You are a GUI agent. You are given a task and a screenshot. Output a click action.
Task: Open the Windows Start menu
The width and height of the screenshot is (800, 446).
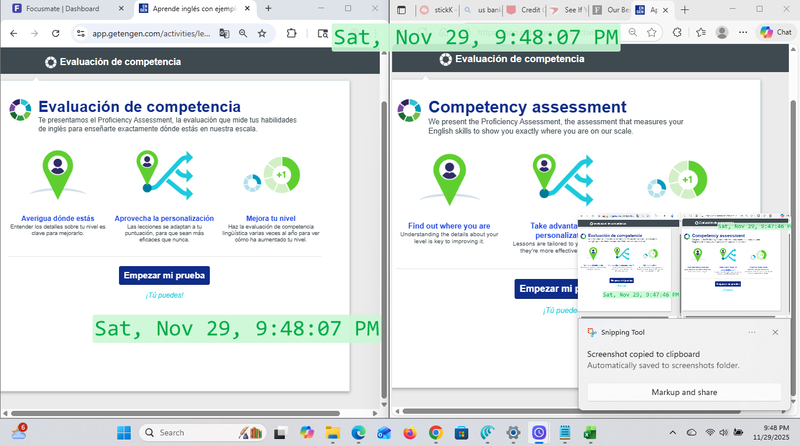click(x=124, y=432)
